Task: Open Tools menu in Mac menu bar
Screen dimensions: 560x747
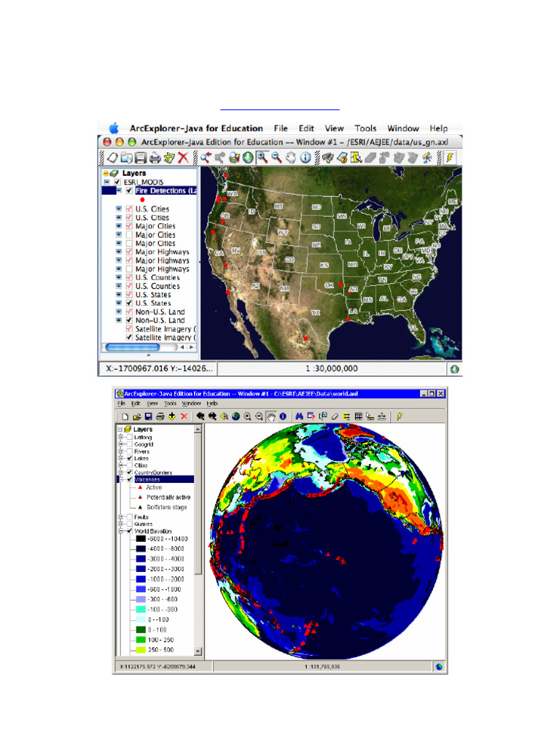Action: click(x=365, y=128)
